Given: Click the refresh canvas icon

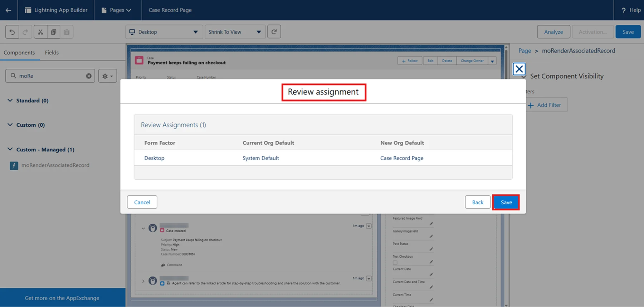Looking at the screenshot, I should coord(274,32).
